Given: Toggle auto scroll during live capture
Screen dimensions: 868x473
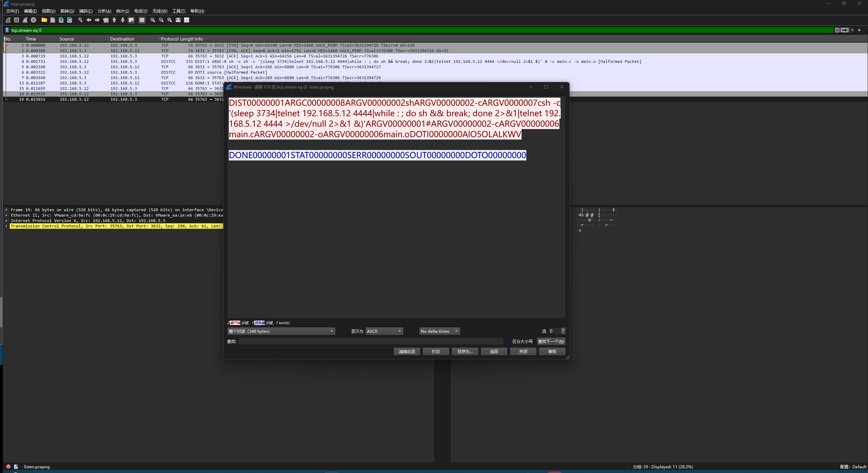Looking at the screenshot, I should click(x=131, y=20).
